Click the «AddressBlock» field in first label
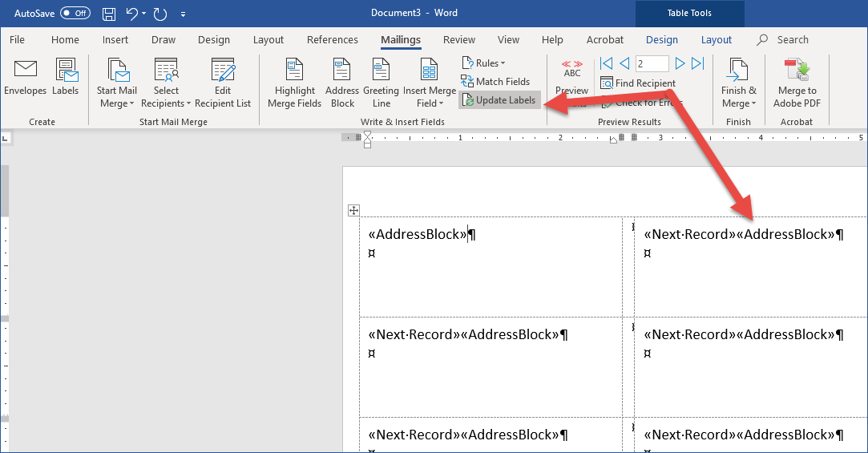Viewport: 868px width, 453px height. [x=418, y=234]
